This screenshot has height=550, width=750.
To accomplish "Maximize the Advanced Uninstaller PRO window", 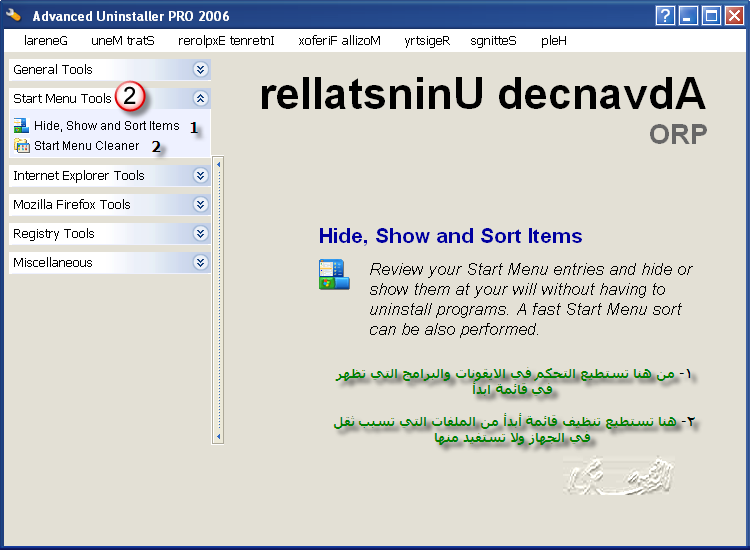I will [711, 16].
